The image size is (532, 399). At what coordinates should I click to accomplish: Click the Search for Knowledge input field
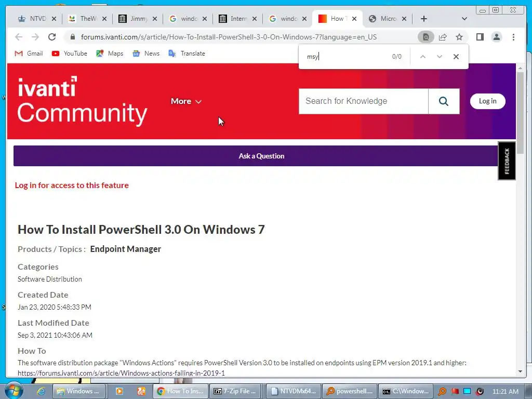point(363,101)
